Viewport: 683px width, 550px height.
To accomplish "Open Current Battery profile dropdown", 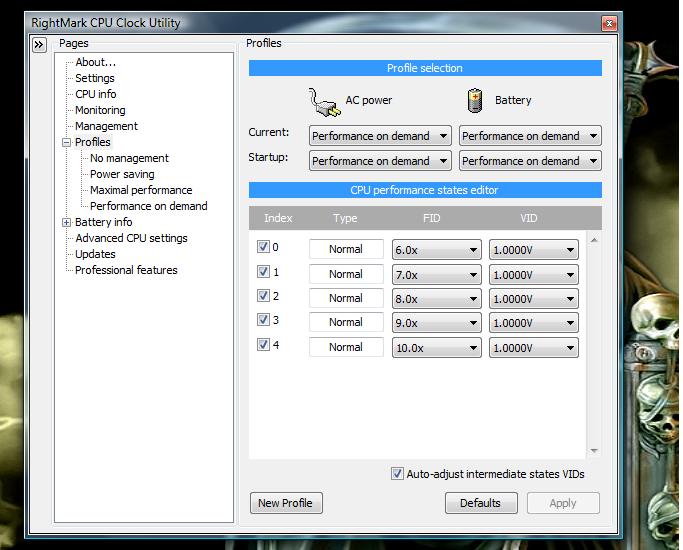I will [530, 136].
